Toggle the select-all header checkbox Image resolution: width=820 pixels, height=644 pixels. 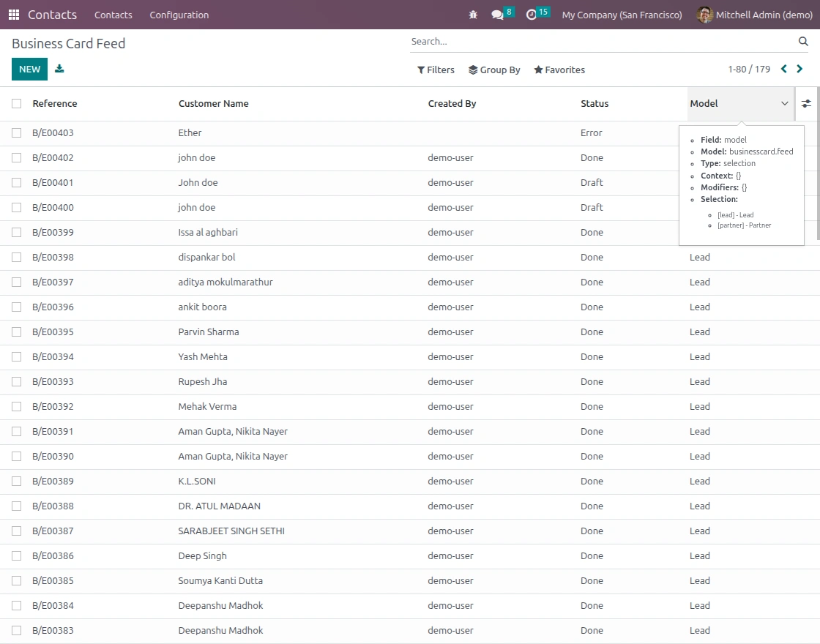17,103
